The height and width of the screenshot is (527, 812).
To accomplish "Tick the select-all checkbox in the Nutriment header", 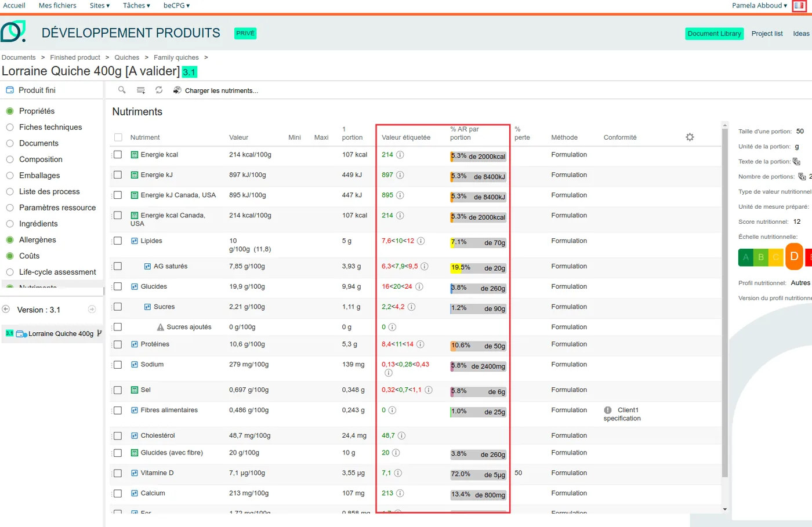I will pyautogui.click(x=118, y=137).
